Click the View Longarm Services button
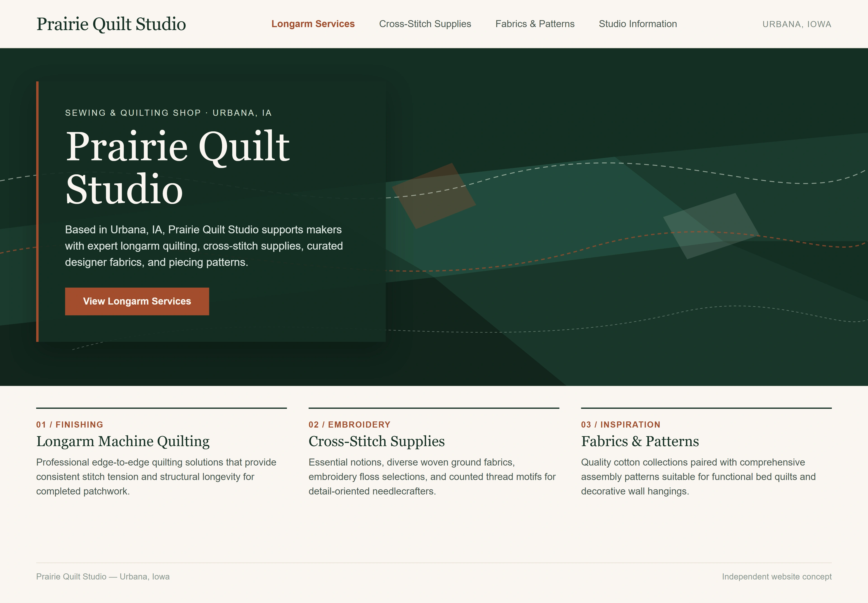The height and width of the screenshot is (603, 868). click(137, 301)
